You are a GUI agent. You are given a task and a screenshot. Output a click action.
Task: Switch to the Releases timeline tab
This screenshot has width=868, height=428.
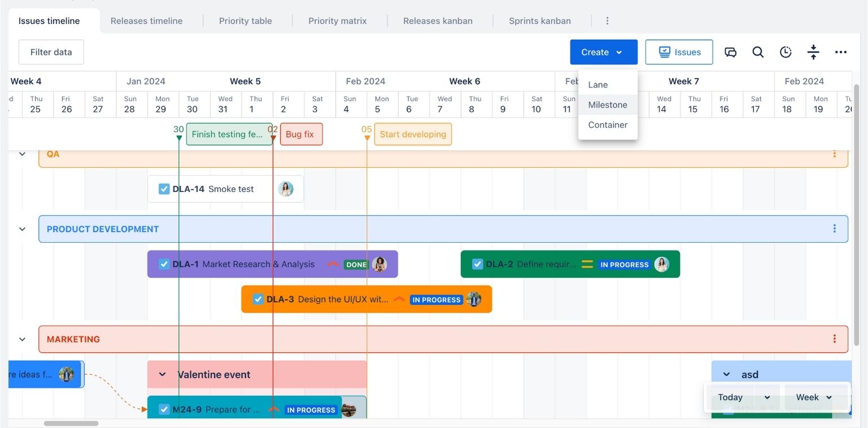click(146, 20)
